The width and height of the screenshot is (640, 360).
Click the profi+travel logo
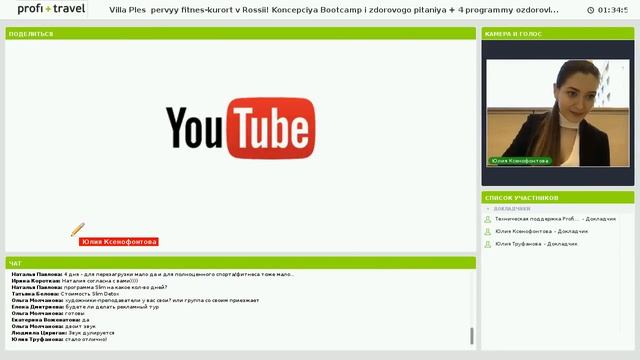(x=51, y=8)
